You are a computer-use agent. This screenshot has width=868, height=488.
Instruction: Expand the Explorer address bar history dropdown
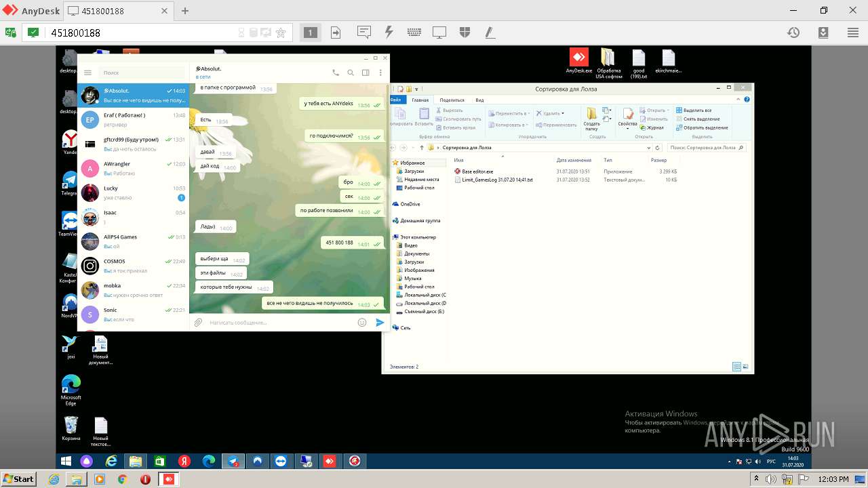pos(649,147)
